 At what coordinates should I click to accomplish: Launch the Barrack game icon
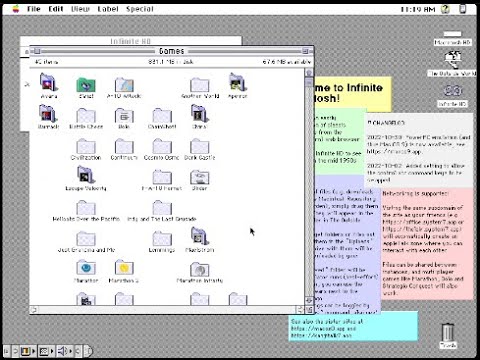tap(48, 113)
